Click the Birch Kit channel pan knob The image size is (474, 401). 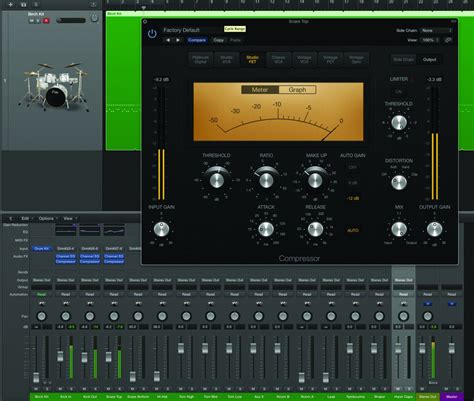(x=41, y=316)
